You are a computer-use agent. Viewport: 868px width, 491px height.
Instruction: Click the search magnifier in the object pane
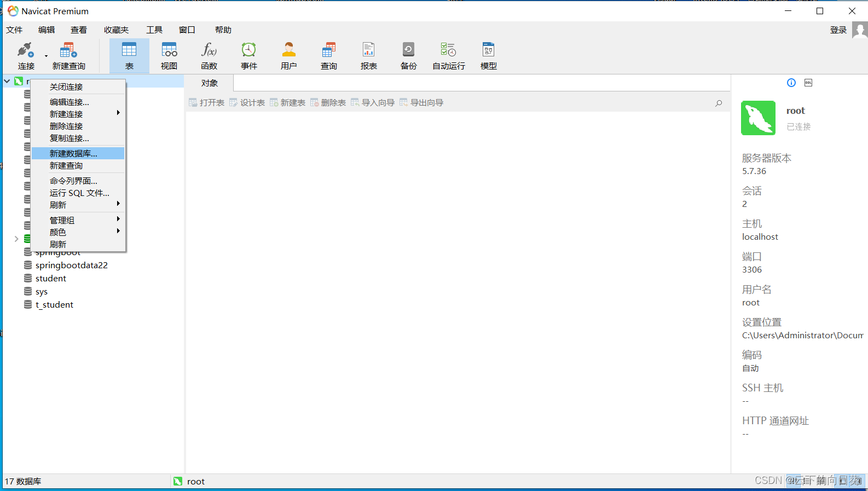(719, 103)
